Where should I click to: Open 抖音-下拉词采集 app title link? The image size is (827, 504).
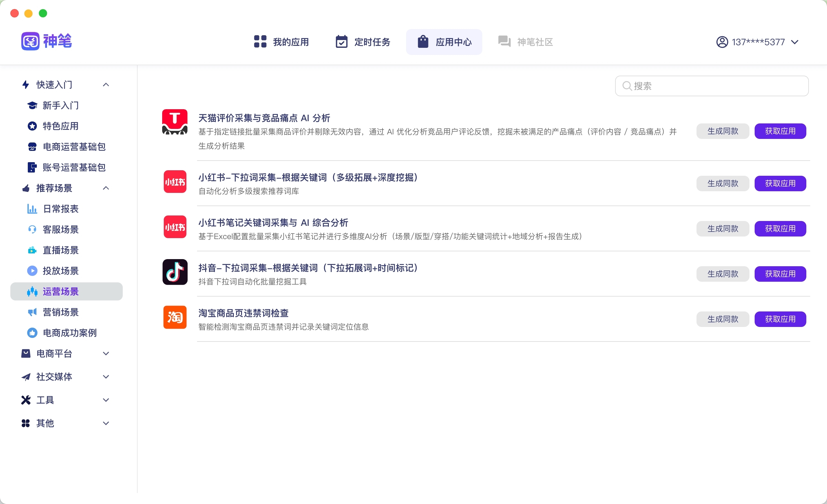[308, 268]
